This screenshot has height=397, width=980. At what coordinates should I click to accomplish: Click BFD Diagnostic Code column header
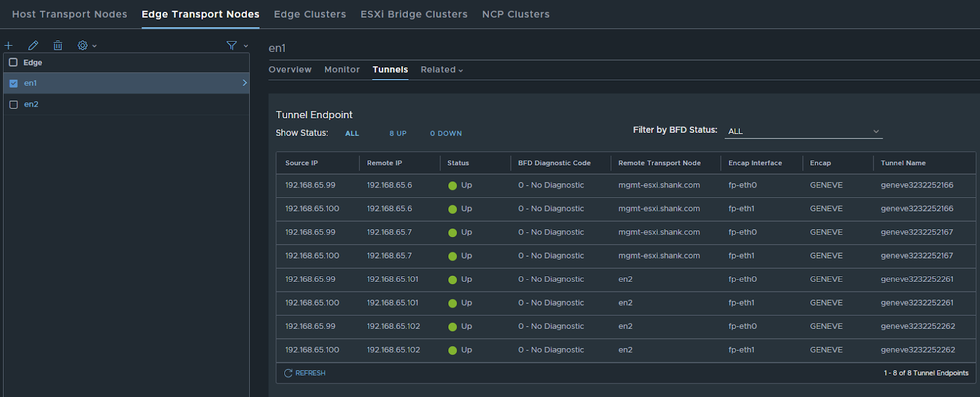(x=554, y=163)
